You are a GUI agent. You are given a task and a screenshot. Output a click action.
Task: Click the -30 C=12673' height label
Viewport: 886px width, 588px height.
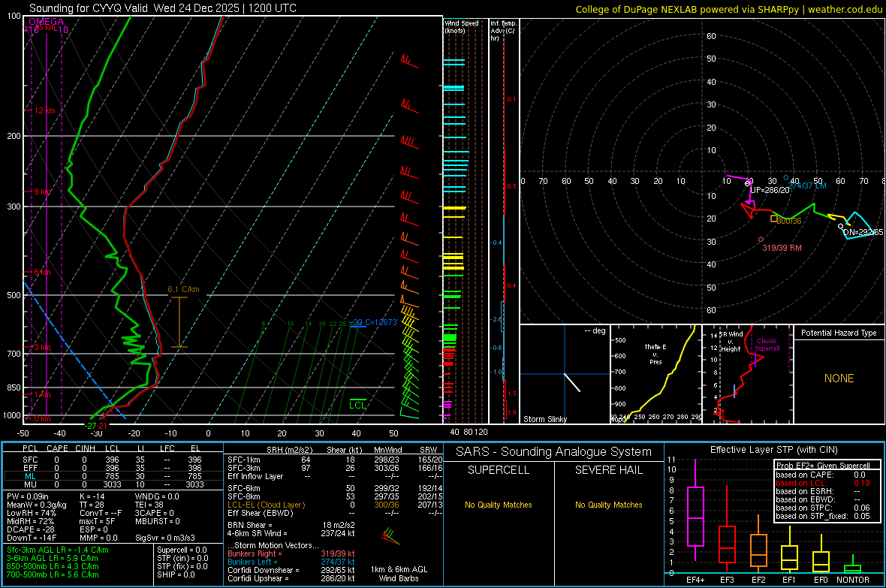click(x=375, y=322)
